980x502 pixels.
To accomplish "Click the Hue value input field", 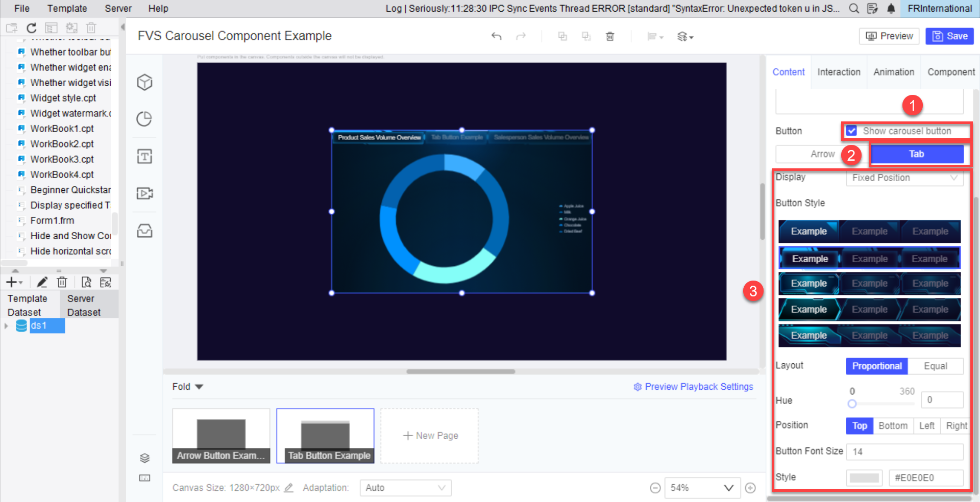I will (942, 400).
